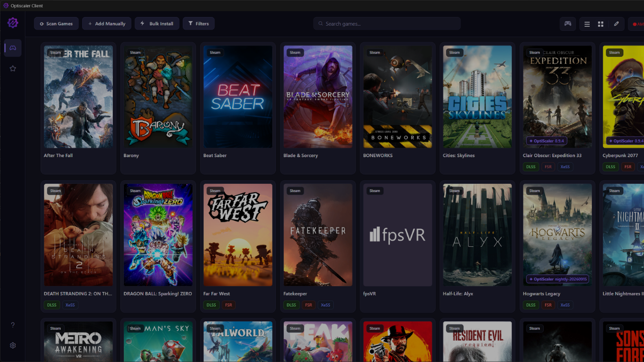Open Beat Saber game cover
The height and width of the screenshot is (362, 644).
click(x=238, y=97)
